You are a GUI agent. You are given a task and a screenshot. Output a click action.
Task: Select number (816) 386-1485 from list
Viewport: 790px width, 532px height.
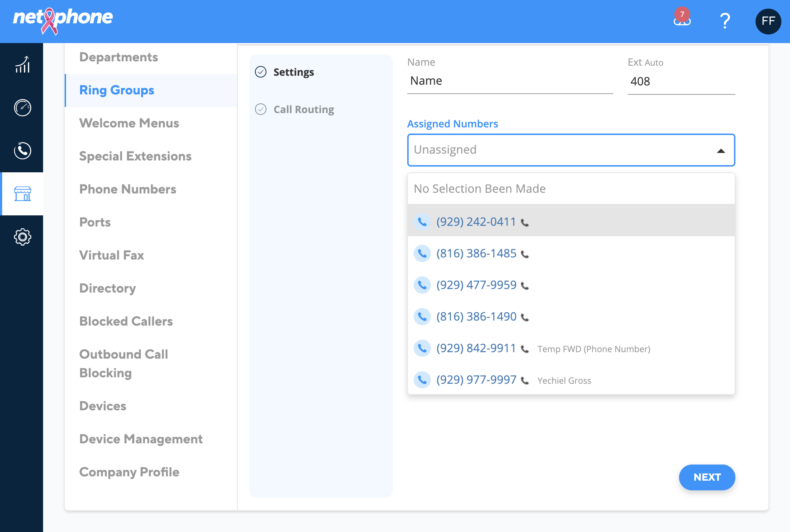pyautogui.click(x=571, y=253)
